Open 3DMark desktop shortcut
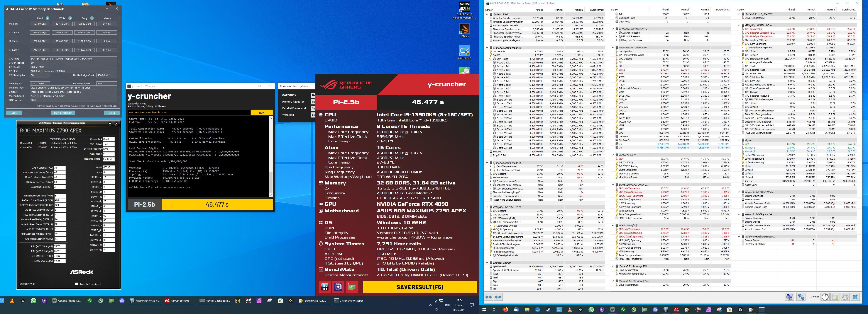Image resolution: width=868 pixels, height=314 pixels. click(x=464, y=30)
